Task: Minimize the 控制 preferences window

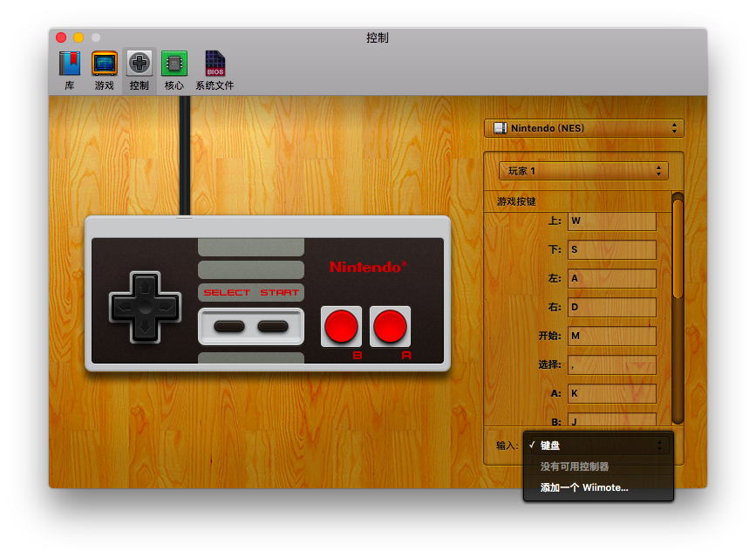Action: pyautogui.click(x=78, y=37)
